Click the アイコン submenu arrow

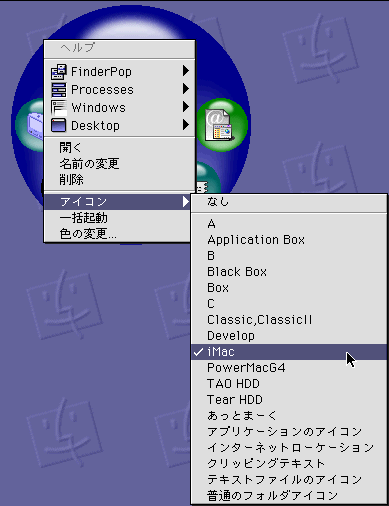(x=186, y=201)
